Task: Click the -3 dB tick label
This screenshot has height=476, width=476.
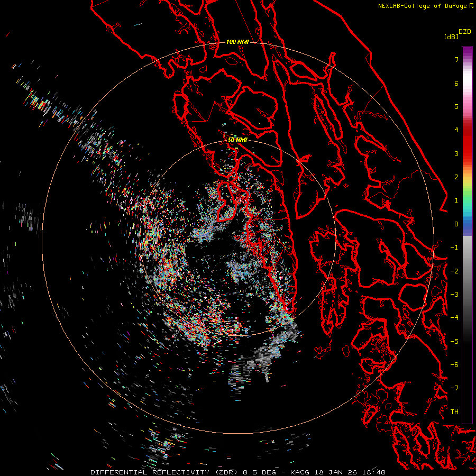Action: 454,295
